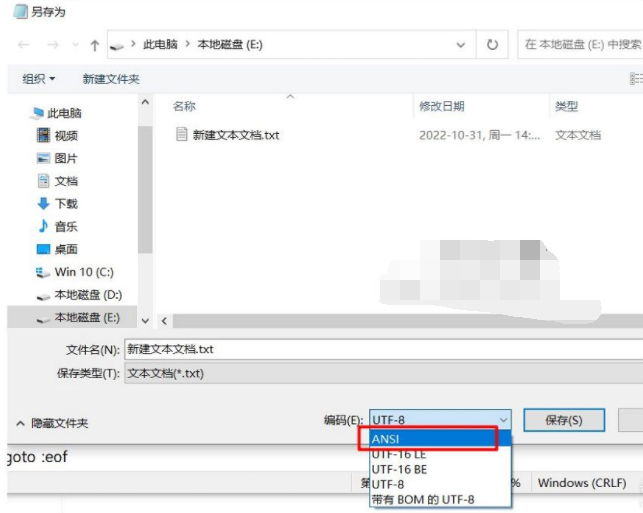Click the sidebar scroll up arrow
The image size is (643, 513).
145,102
